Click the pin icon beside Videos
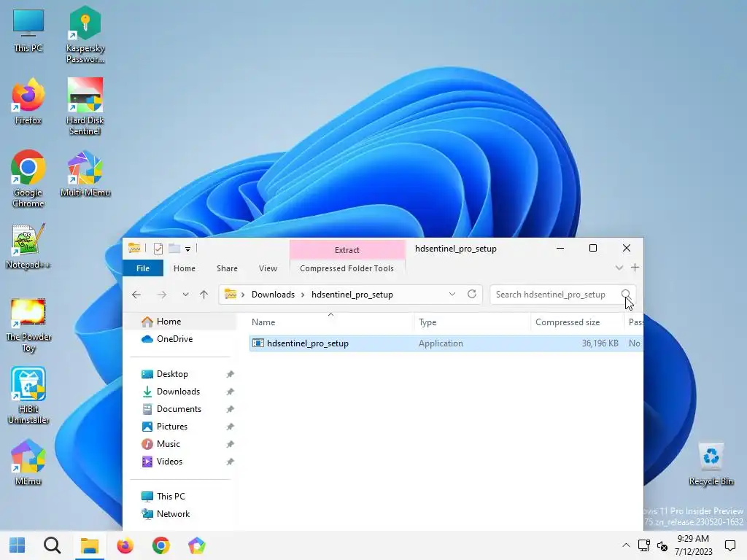This screenshot has height=560, width=747. (230, 462)
